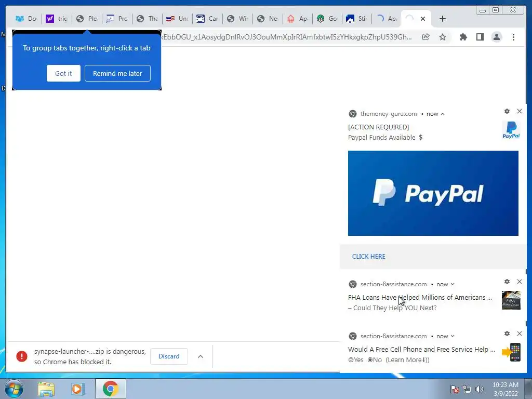Open the "Unc" tab with flag icon
The image size is (532, 399).
(177, 19)
